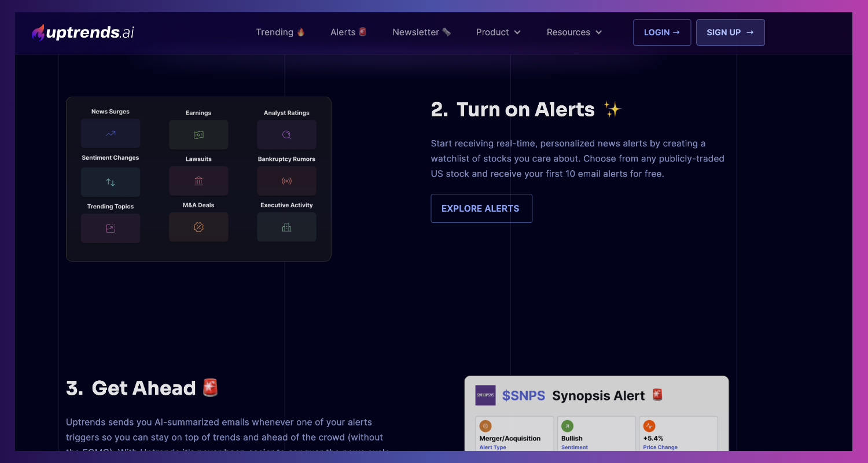Click the Sentiment Changes icon
Viewport: 868px width, 463px height.
[110, 182]
